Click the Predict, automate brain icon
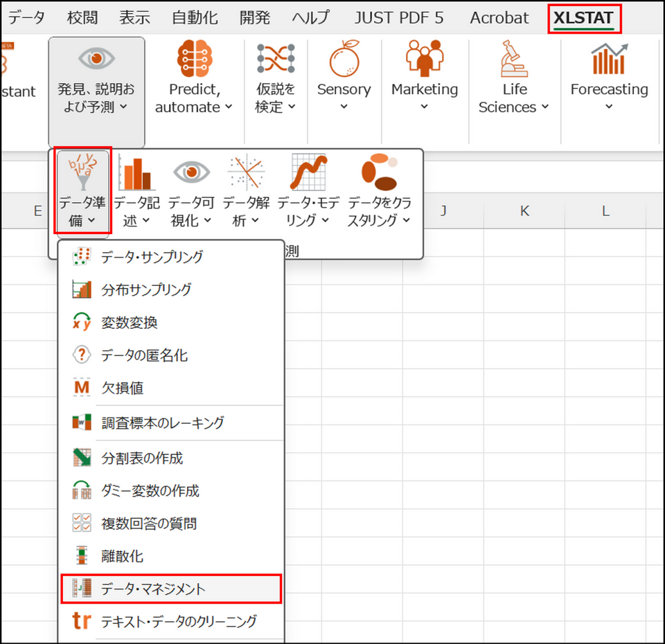This screenshot has height=644, width=665. (x=195, y=58)
